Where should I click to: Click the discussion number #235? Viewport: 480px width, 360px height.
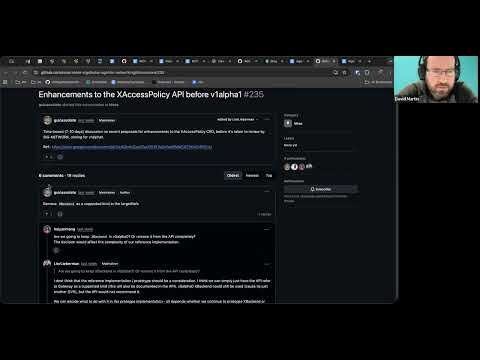coord(254,95)
